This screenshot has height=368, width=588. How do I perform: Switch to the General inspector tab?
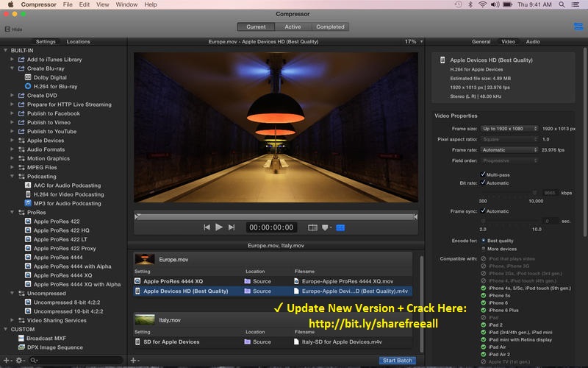point(481,42)
